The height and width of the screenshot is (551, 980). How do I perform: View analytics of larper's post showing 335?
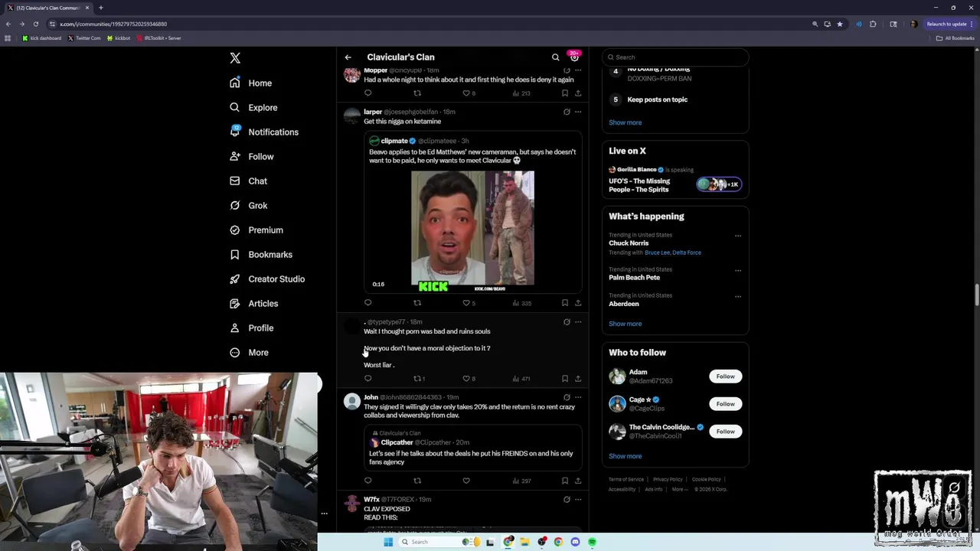point(521,303)
